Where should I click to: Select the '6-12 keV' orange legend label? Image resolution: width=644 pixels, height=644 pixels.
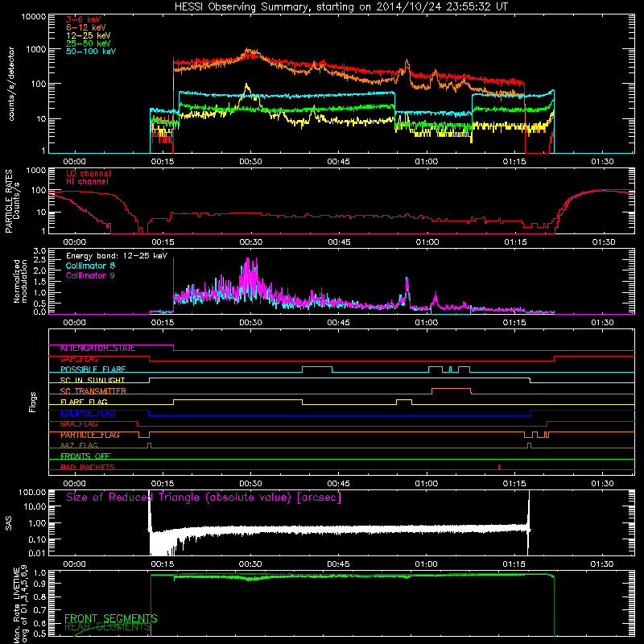(x=86, y=27)
